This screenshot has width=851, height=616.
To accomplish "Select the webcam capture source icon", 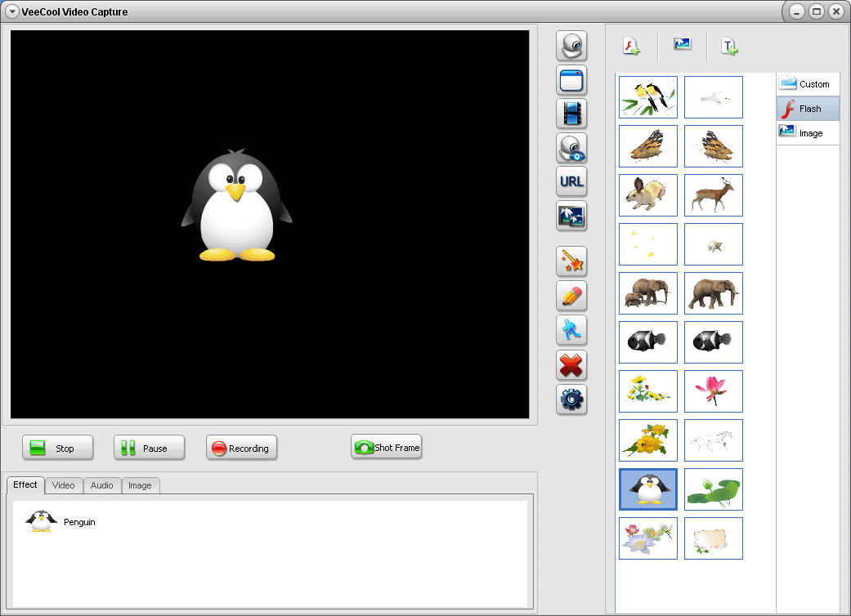I will 571,46.
